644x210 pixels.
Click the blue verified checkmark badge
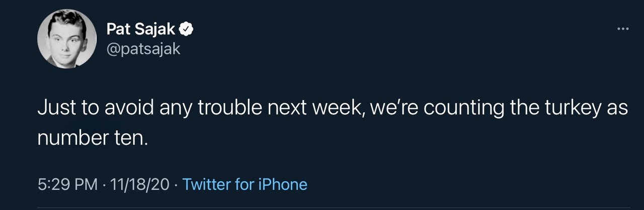click(187, 30)
